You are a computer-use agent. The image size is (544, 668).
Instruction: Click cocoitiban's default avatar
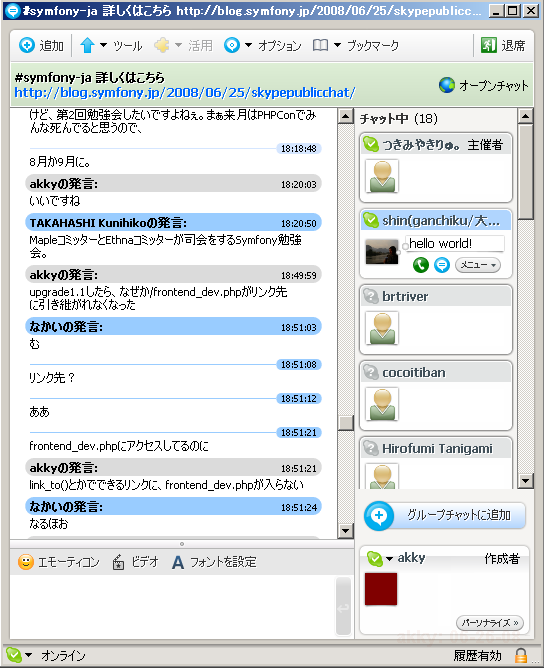382,404
